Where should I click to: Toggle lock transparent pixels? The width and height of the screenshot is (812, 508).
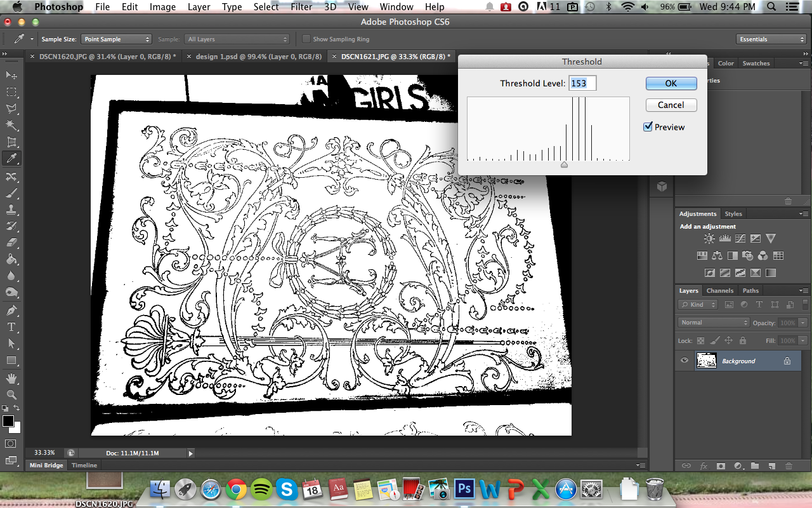(x=700, y=340)
